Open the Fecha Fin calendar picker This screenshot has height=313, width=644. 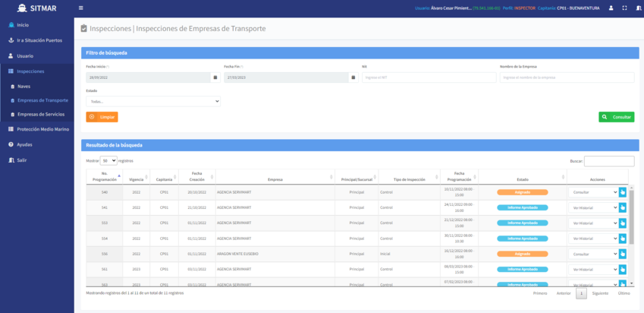click(353, 77)
